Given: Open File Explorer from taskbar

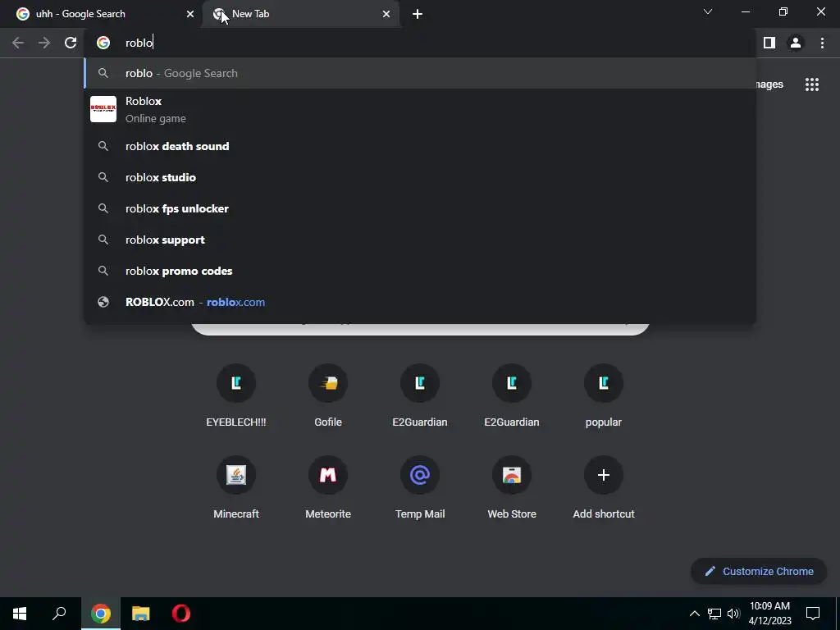Looking at the screenshot, I should click(141, 614).
